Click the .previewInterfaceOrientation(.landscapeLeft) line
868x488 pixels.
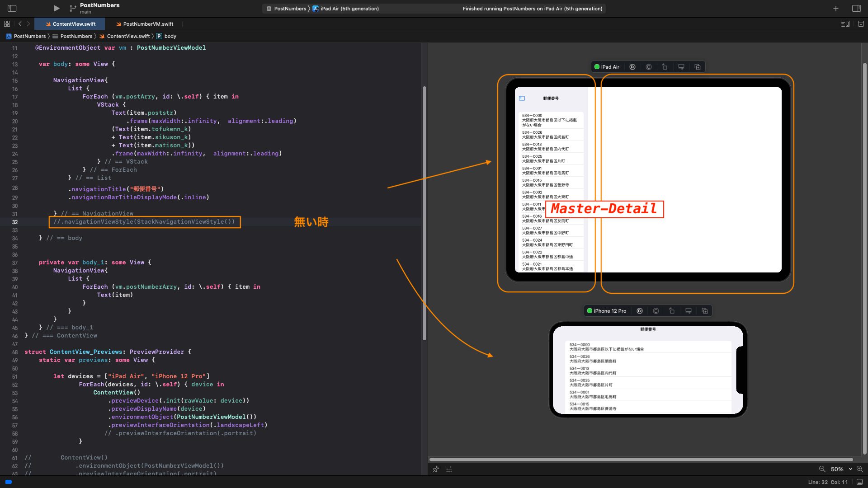coord(188,425)
